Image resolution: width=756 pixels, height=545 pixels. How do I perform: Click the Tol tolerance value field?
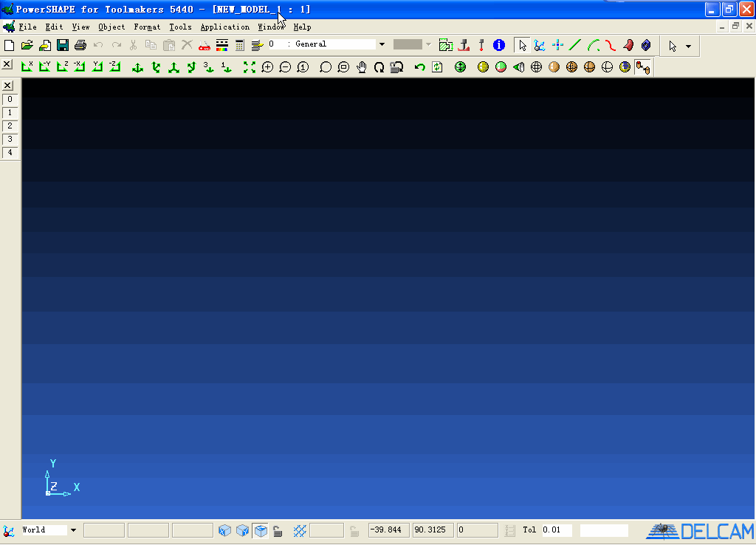tap(557, 530)
